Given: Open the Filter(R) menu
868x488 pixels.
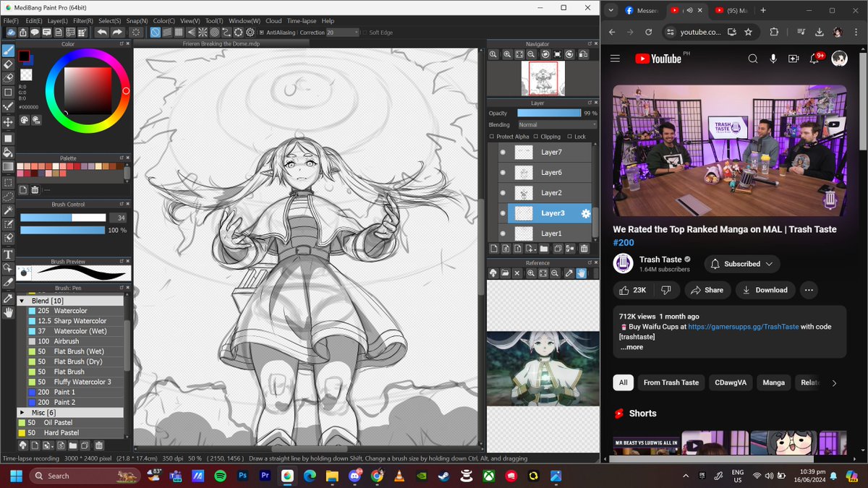Looking at the screenshot, I should click(x=82, y=21).
